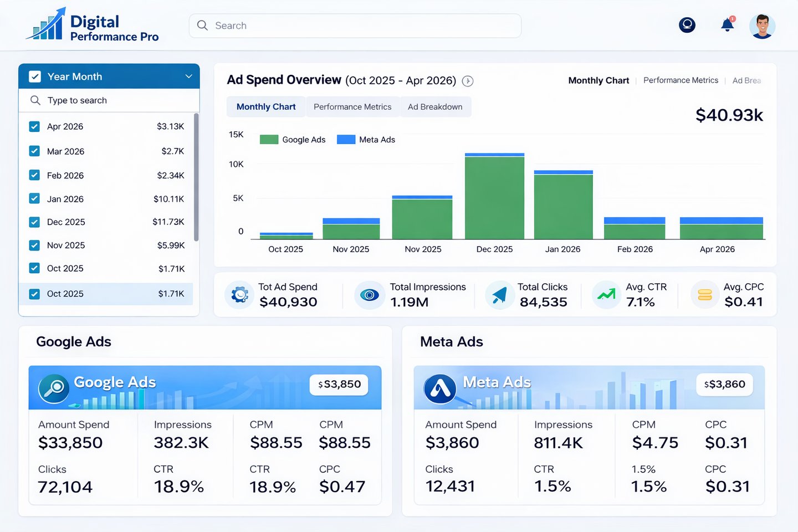
Task: Click the Meta Ads section heading above the banner
Action: point(452,342)
